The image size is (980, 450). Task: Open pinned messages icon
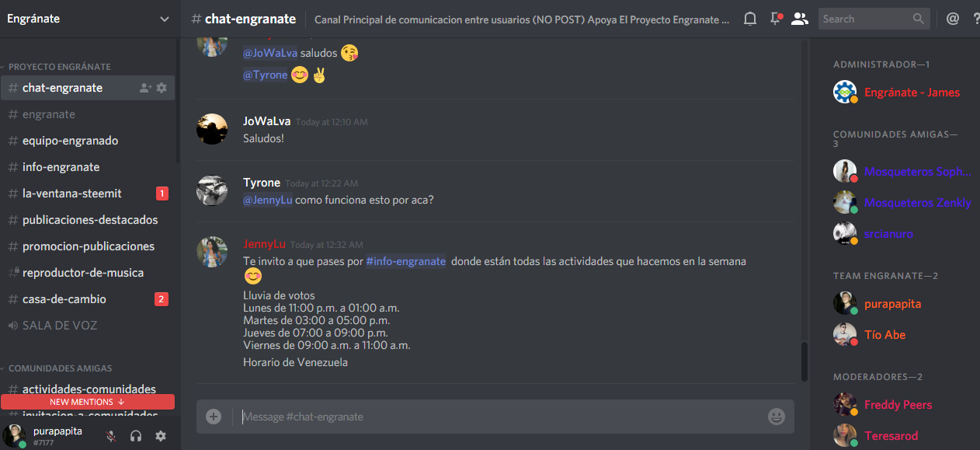[x=775, y=19]
